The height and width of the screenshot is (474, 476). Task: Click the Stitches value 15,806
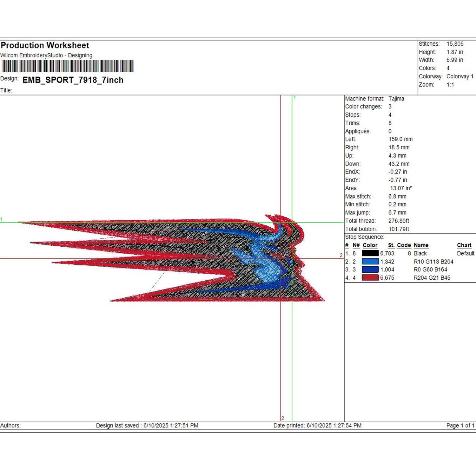(x=455, y=44)
